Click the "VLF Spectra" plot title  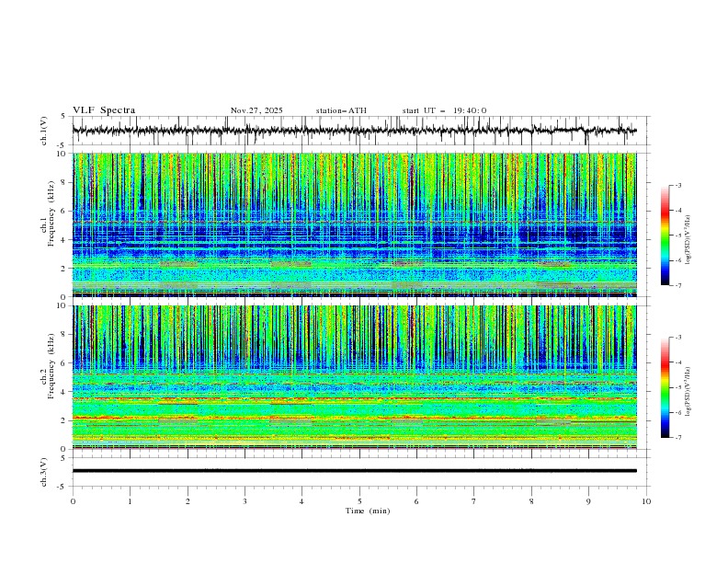104,110
